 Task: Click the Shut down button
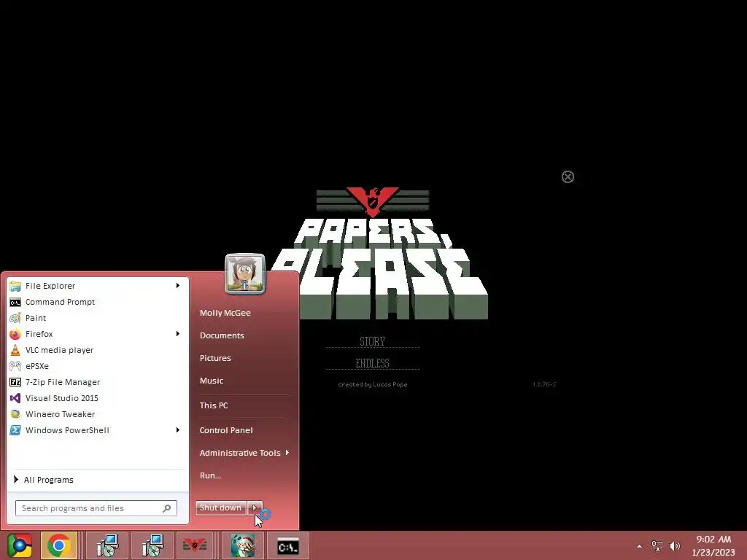tap(220, 507)
